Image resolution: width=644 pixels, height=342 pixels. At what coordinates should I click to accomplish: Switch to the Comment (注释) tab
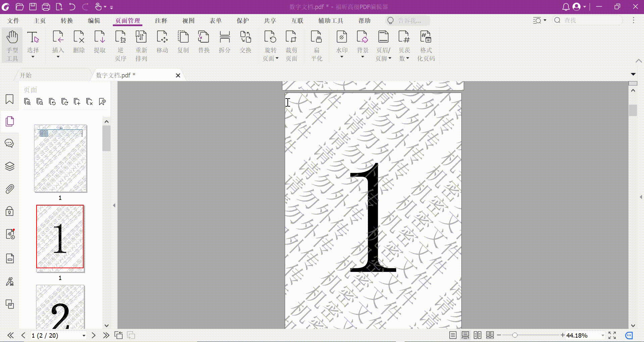161,20
